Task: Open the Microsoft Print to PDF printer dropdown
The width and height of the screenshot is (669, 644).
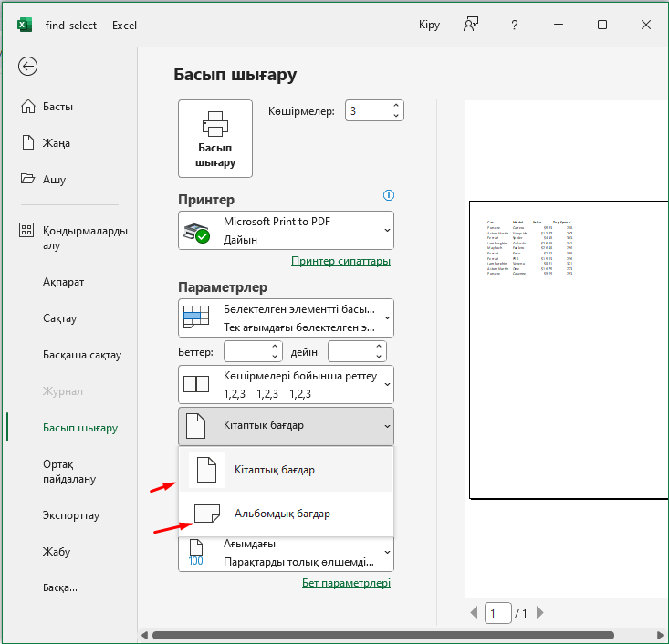Action: coord(286,230)
